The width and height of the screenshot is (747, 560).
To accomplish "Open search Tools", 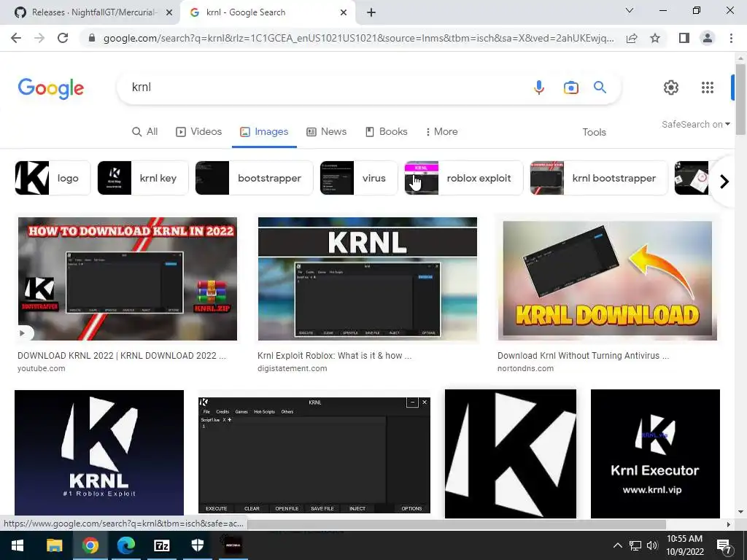I will click(594, 133).
